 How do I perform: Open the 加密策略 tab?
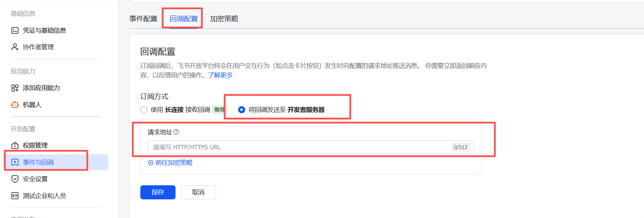[x=224, y=19]
